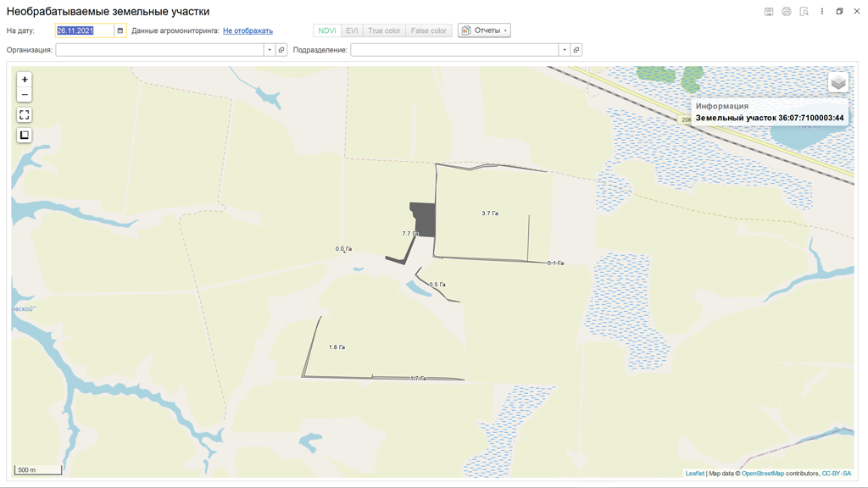The image size is (868, 488).
Task: Click the 'Не отображать' link
Action: click(248, 30)
